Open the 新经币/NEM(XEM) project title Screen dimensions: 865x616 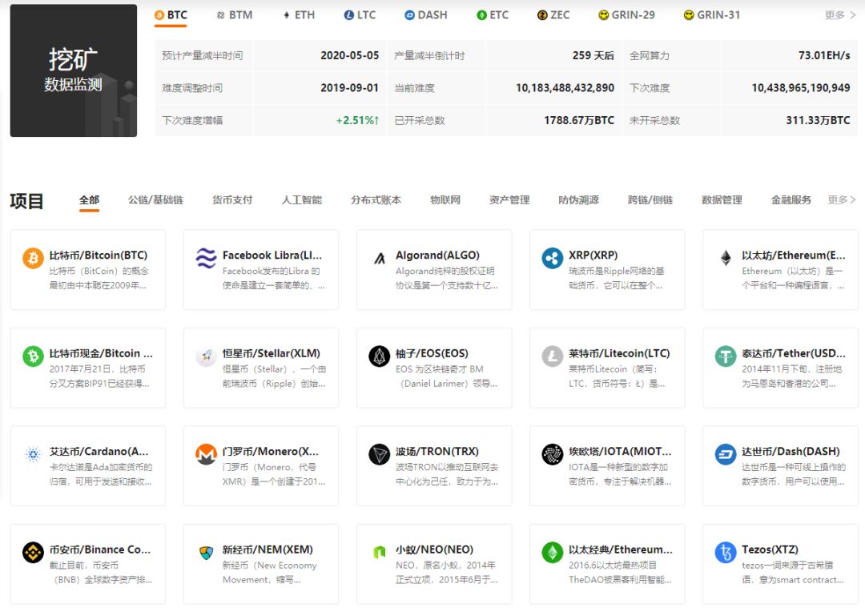tap(268, 550)
